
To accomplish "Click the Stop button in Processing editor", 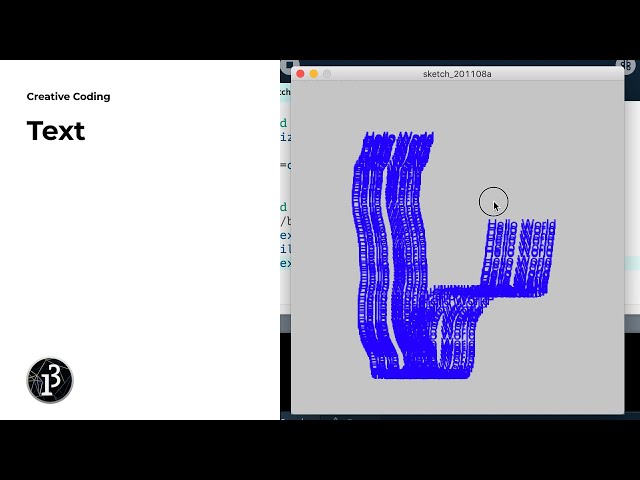I will click(x=288, y=65).
